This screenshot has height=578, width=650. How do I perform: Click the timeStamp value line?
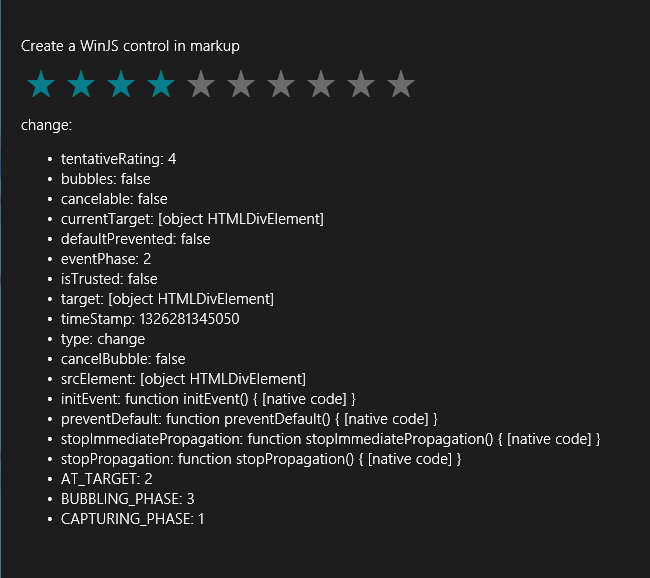(150, 319)
